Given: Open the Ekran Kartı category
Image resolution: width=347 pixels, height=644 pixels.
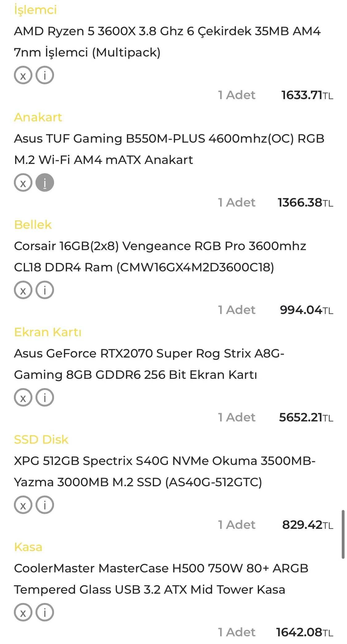Looking at the screenshot, I should pyautogui.click(x=48, y=332).
